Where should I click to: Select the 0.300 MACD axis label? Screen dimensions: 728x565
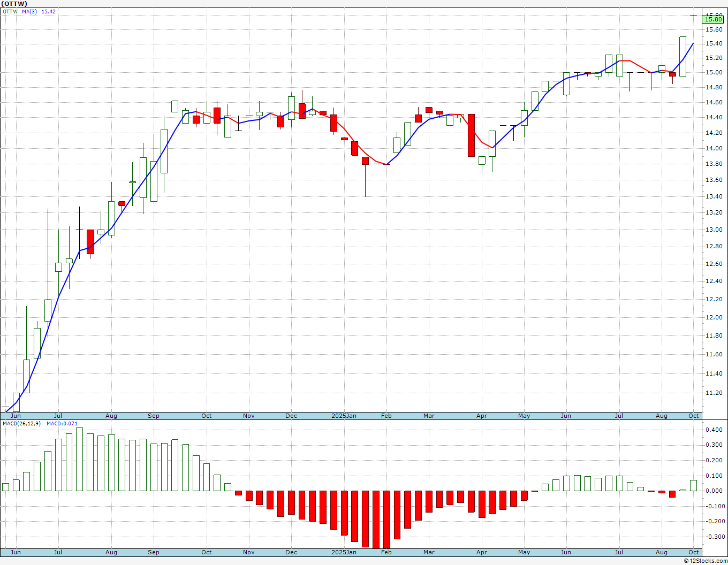714,445
